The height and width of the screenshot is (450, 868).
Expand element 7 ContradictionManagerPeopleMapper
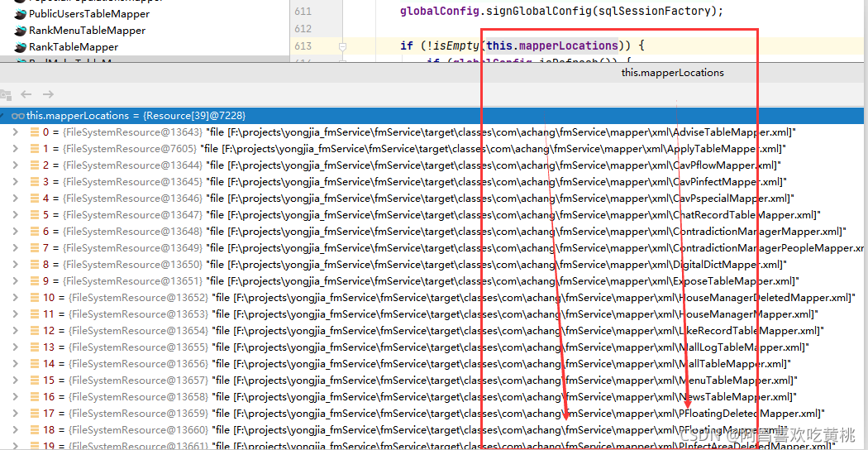point(16,248)
